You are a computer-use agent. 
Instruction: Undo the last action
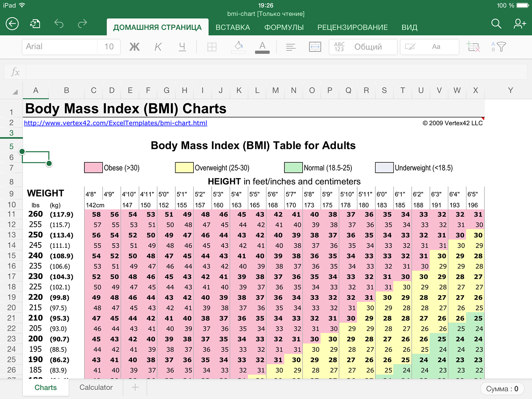(59, 24)
